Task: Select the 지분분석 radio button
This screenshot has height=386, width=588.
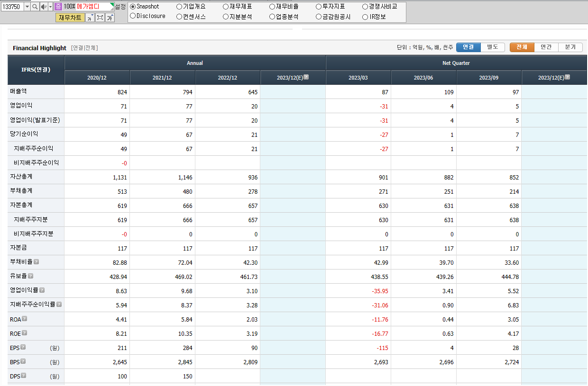Action: point(226,17)
